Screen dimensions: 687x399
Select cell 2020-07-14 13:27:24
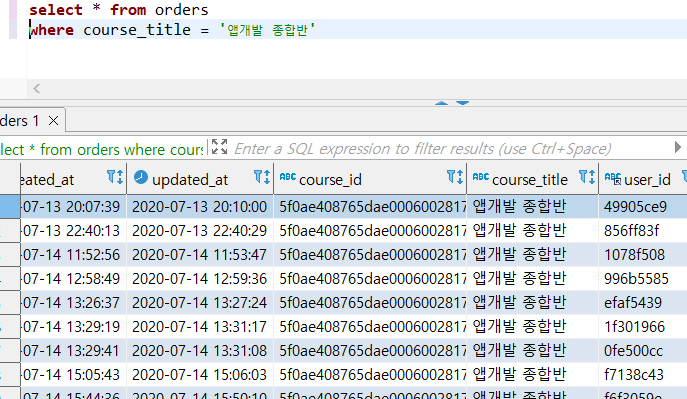(200, 303)
